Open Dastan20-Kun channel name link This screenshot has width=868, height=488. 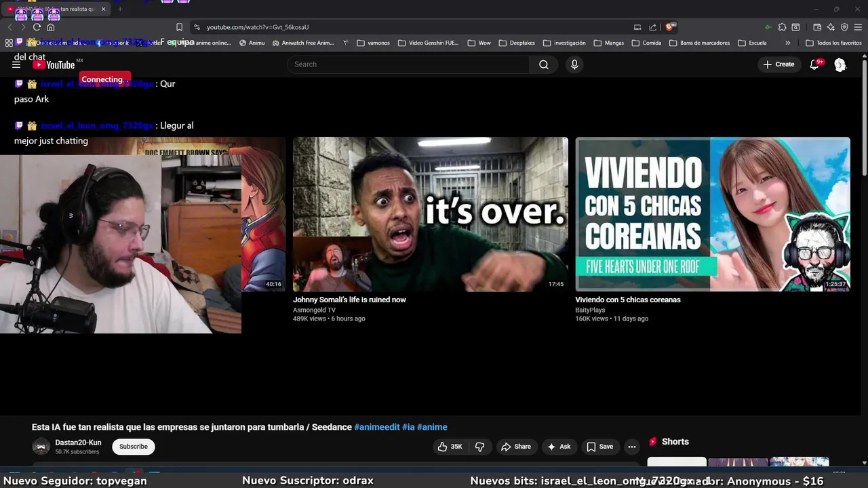(x=78, y=443)
